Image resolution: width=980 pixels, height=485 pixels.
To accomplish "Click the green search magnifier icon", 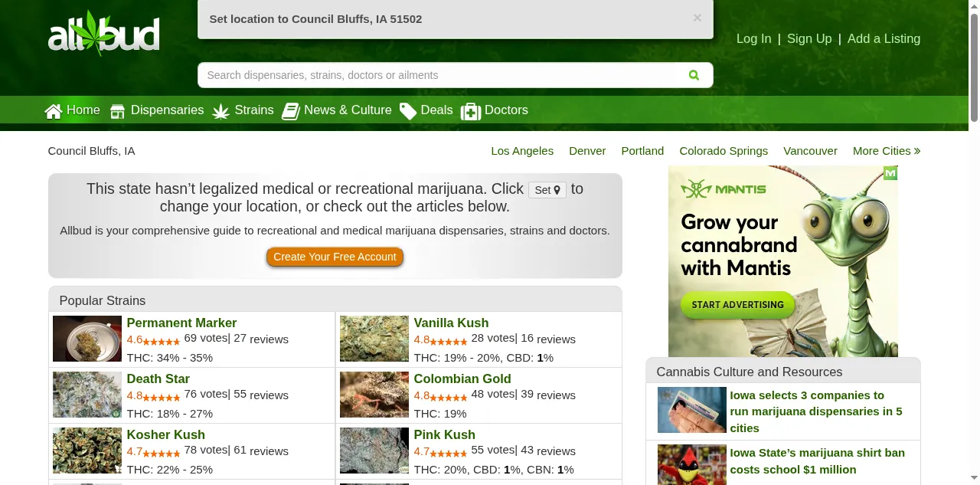I will click(694, 75).
